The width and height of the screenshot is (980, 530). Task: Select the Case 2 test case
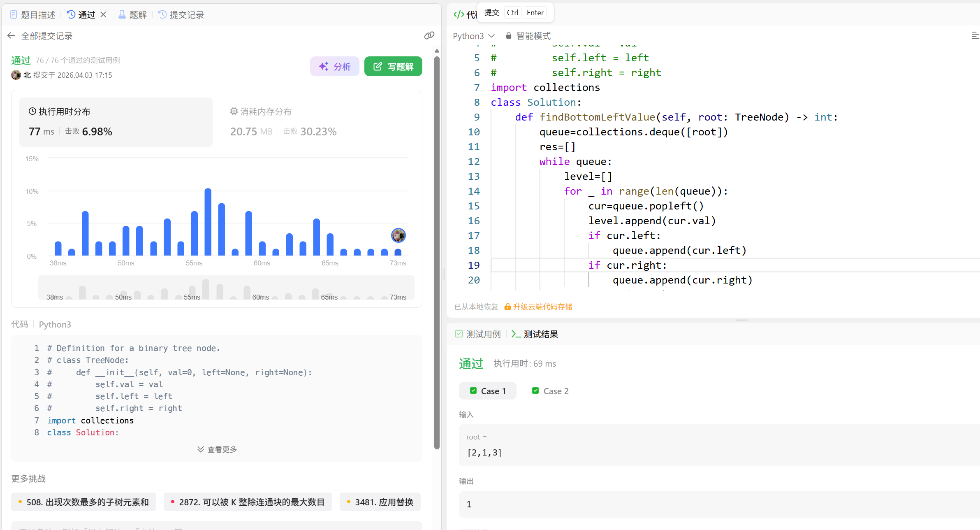[550, 391]
